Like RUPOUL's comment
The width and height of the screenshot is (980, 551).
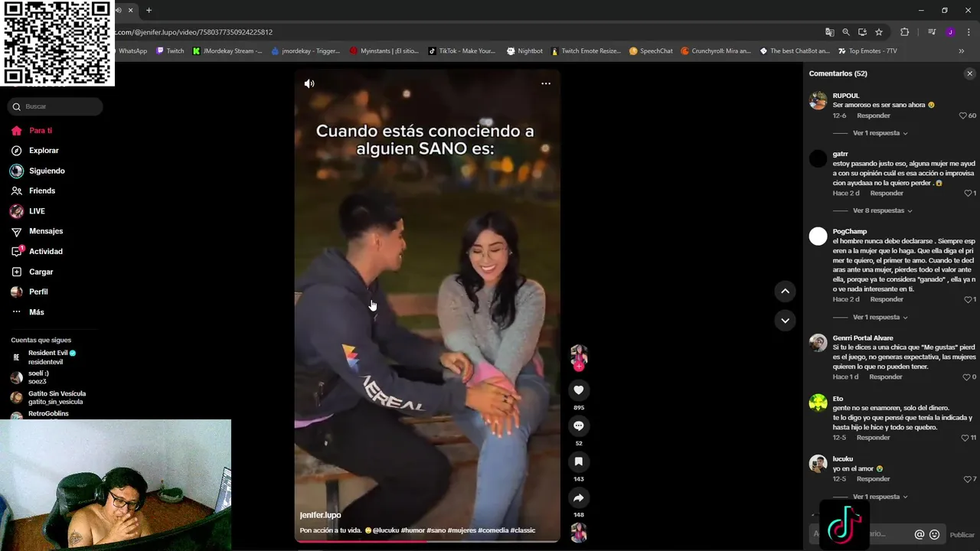click(x=963, y=116)
